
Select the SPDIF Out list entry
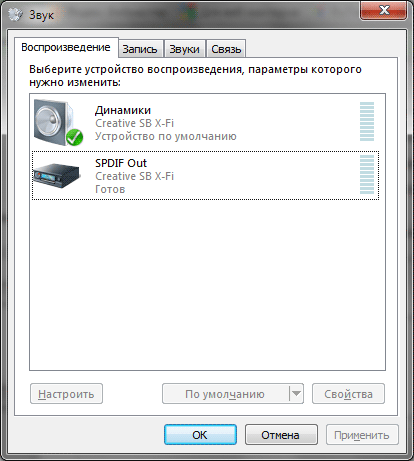[205, 176]
